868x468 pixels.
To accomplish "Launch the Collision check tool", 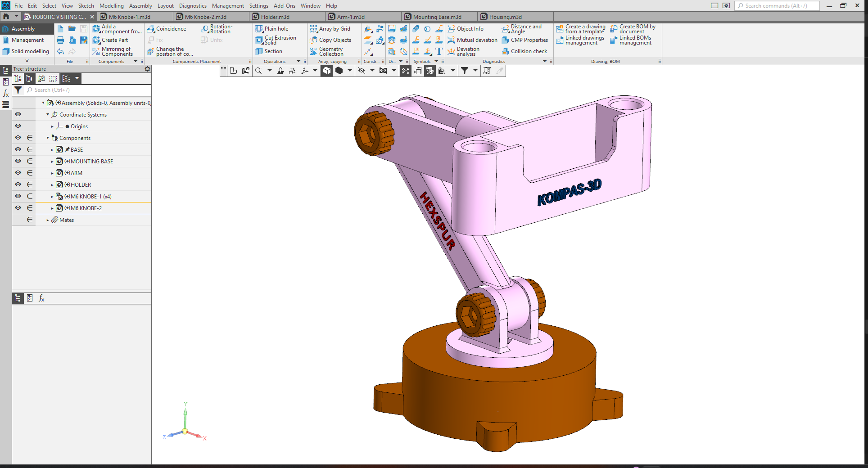I will click(524, 51).
